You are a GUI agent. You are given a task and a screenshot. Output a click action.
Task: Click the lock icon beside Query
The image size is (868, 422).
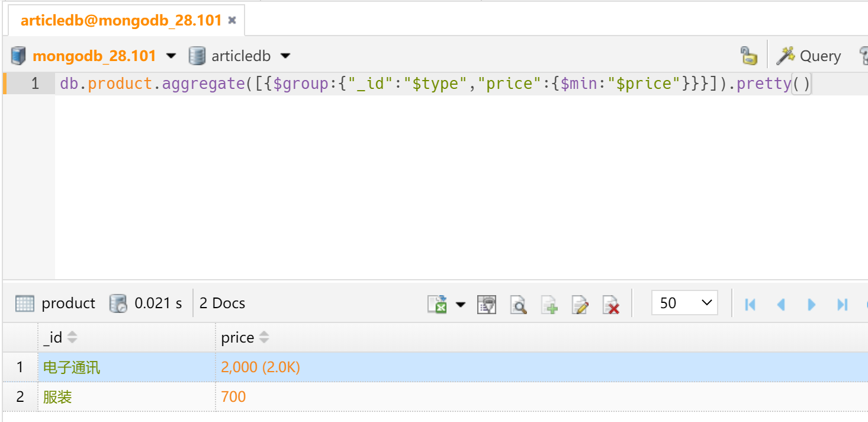click(x=749, y=56)
